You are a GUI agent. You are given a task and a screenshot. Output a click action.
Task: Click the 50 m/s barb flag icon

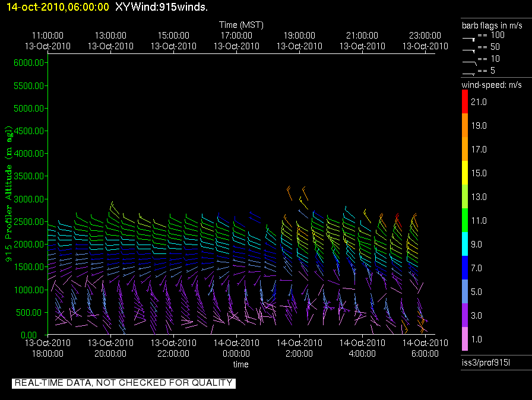pyautogui.click(x=469, y=49)
